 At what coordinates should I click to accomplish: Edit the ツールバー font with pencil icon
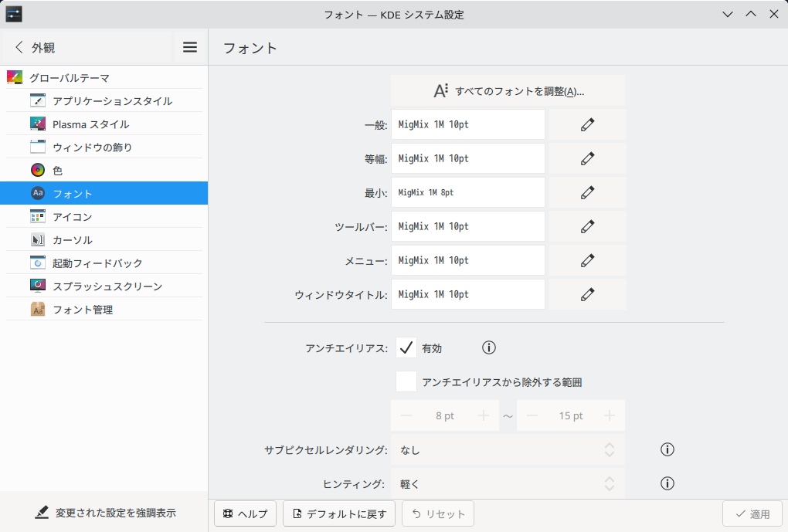coord(587,226)
